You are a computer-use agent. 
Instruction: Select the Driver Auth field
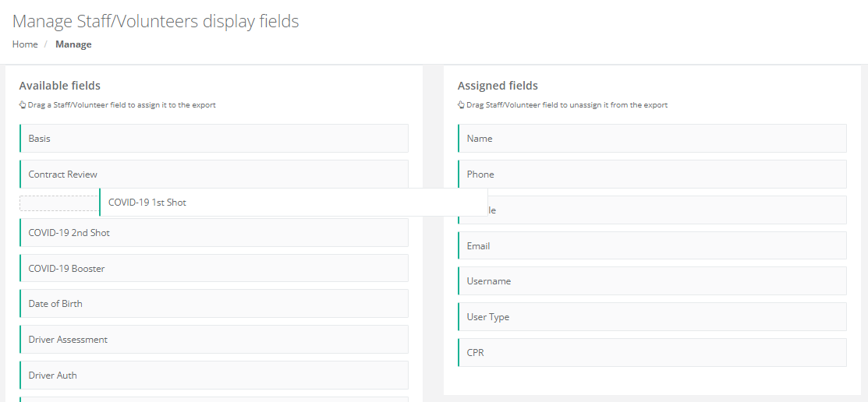214,375
